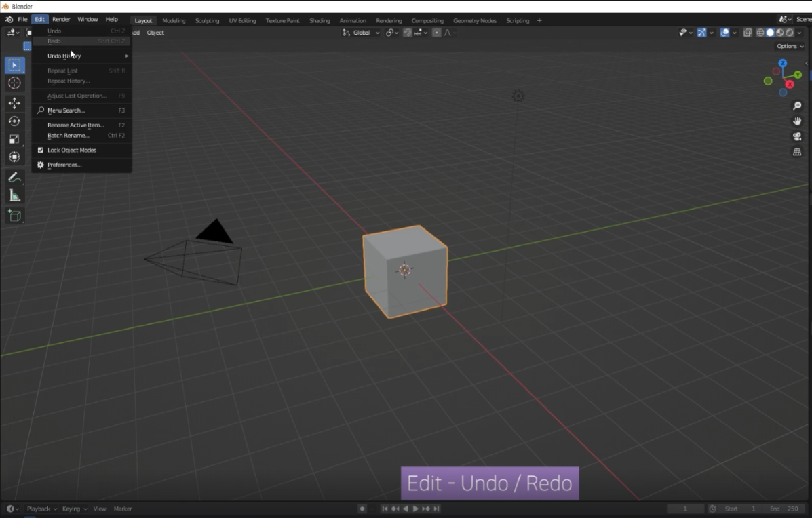Switch to Modeling workspace tab
The image size is (812, 518).
tap(174, 21)
